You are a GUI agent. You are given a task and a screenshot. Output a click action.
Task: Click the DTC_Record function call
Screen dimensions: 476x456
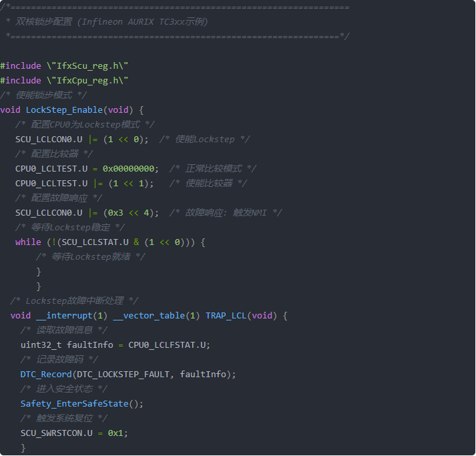coord(46,375)
